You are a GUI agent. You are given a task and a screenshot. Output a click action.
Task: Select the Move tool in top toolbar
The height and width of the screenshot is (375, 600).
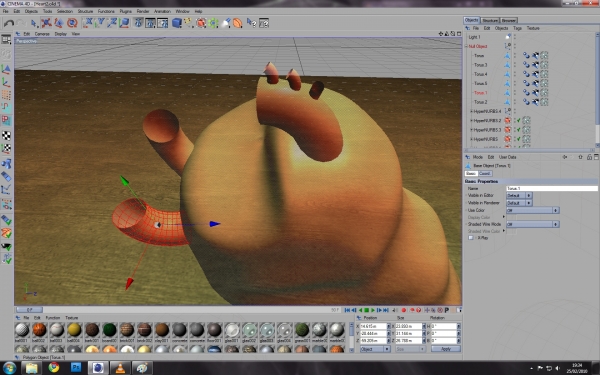tap(46, 23)
